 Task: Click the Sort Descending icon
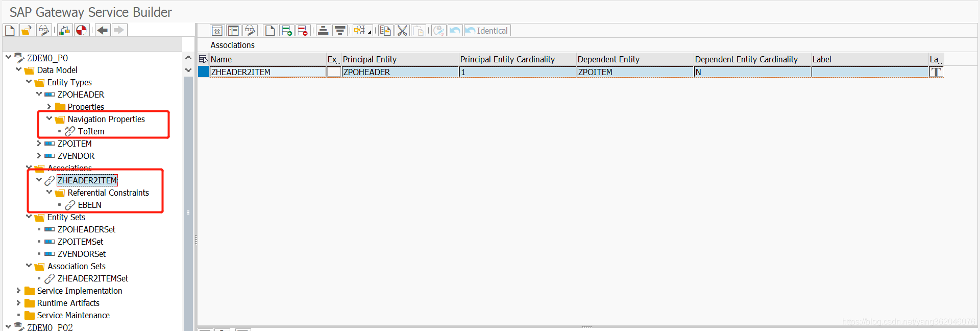coord(339,31)
